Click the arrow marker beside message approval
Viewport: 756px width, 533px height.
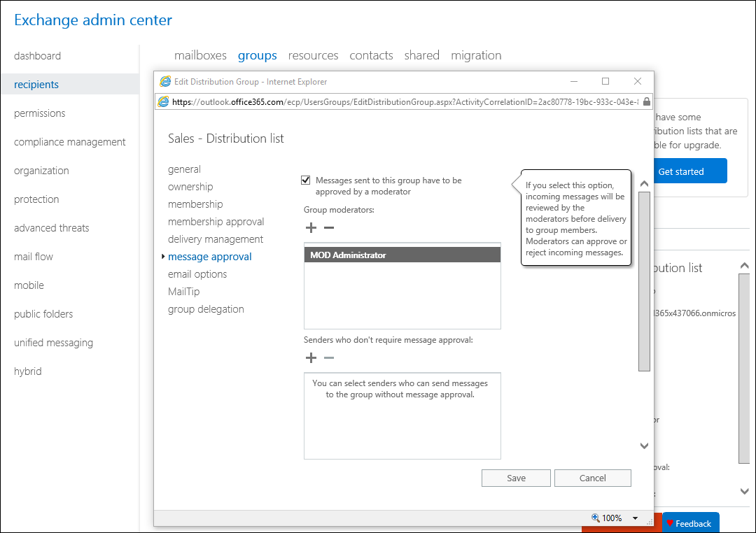coord(162,256)
